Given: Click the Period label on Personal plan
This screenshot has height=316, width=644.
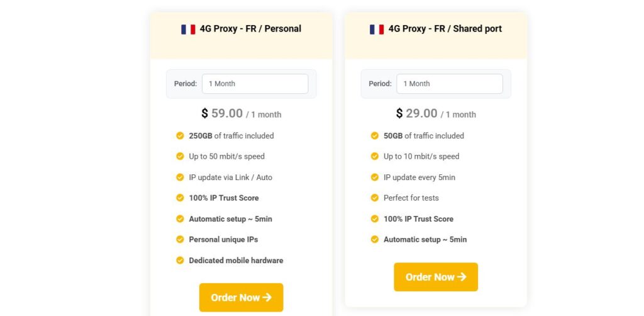Looking at the screenshot, I should coord(186,84).
